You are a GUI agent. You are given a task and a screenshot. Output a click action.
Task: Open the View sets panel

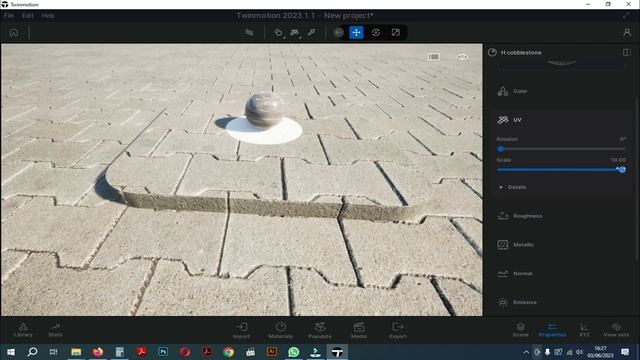point(616,330)
